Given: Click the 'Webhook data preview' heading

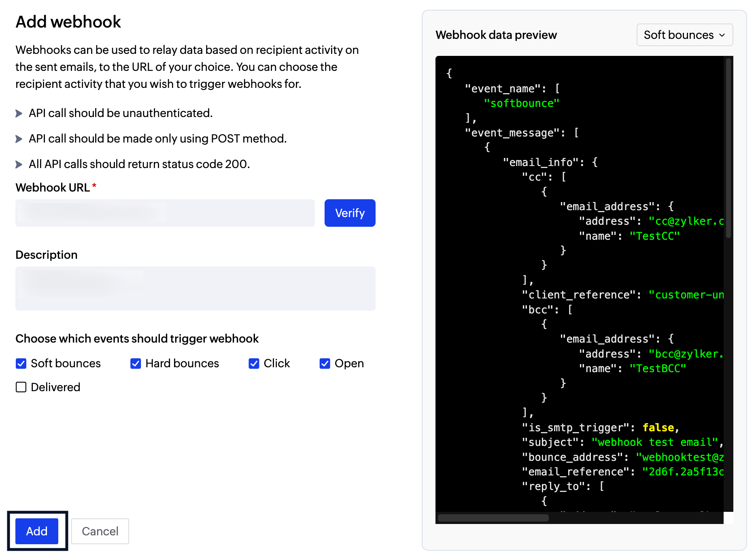Looking at the screenshot, I should (x=496, y=35).
